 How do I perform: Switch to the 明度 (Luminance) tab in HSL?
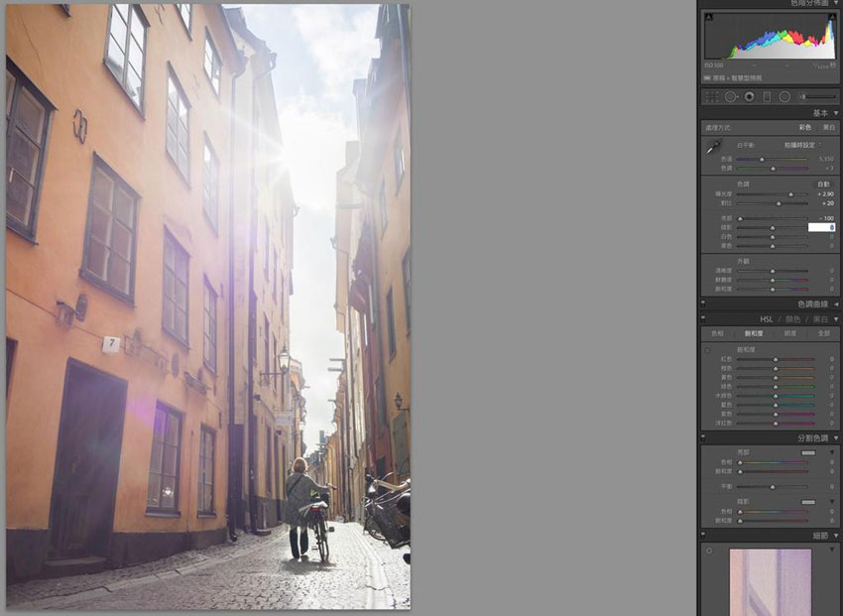point(789,334)
